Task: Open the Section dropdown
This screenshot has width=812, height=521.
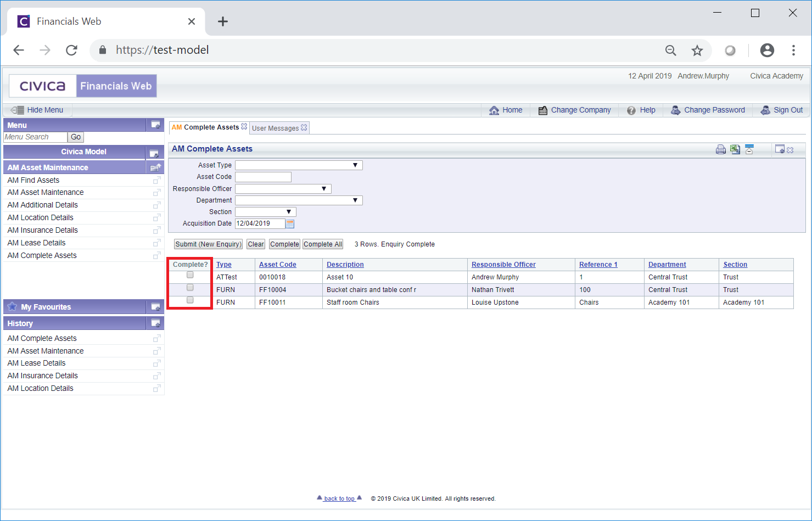Action: (x=266, y=212)
